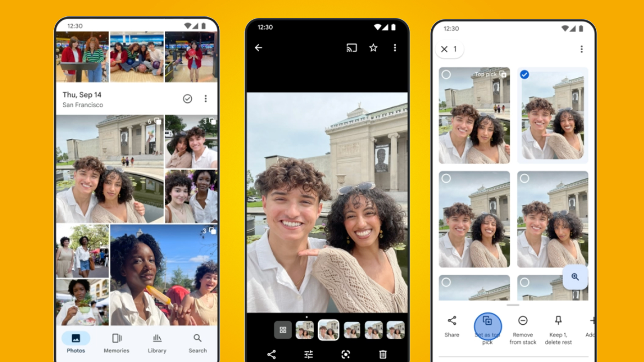Image resolution: width=644 pixels, height=362 pixels.
Task: Select the checkmark circle on Thu Sep 14
Action: point(187,99)
